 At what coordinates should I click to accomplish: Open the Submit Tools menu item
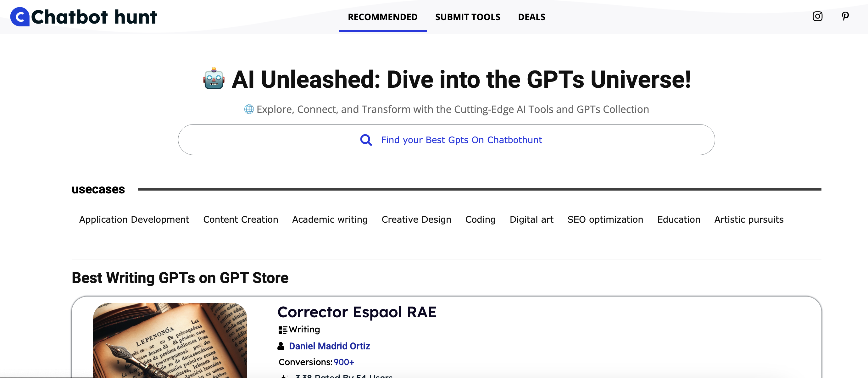pos(467,17)
